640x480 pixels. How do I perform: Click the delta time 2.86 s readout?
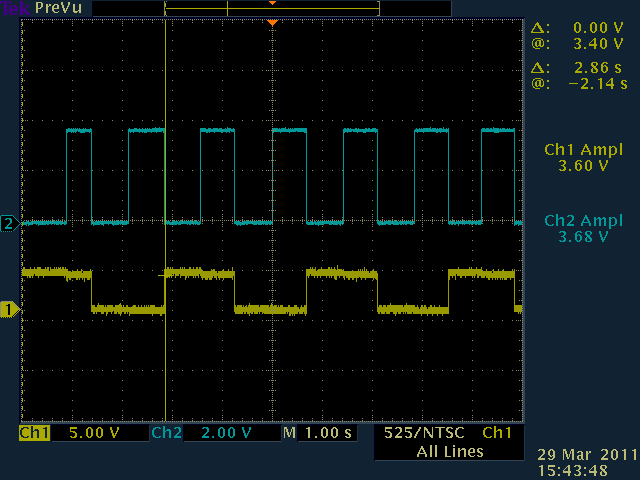coord(582,67)
